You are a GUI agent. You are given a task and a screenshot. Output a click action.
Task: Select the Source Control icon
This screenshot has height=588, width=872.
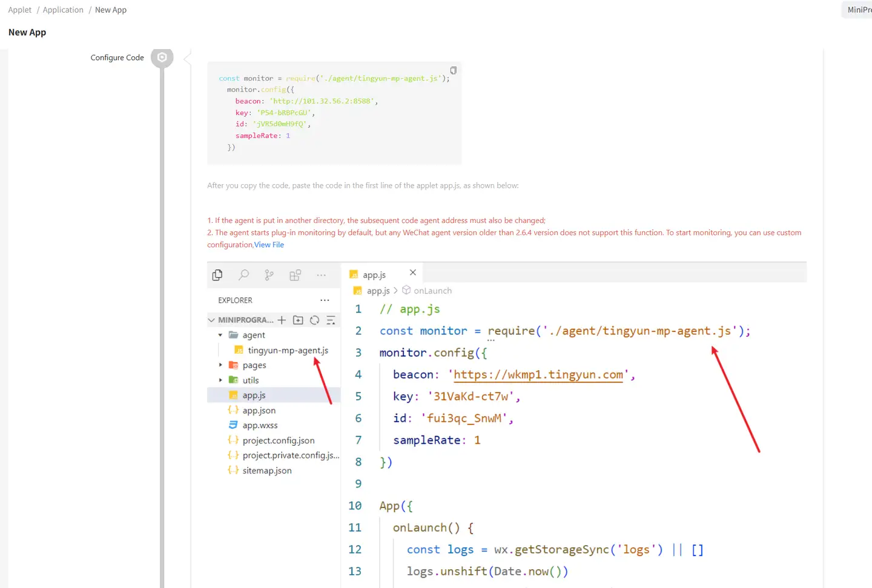tap(268, 275)
